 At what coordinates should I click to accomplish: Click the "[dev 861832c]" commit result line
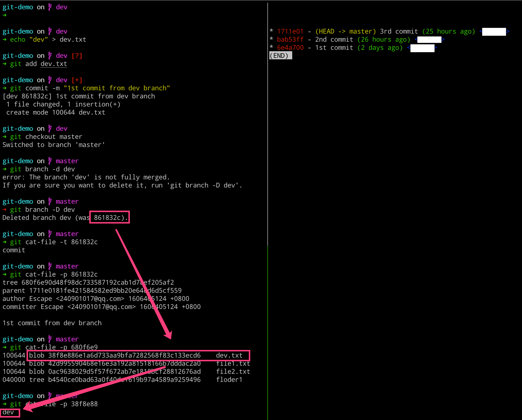tap(79, 96)
